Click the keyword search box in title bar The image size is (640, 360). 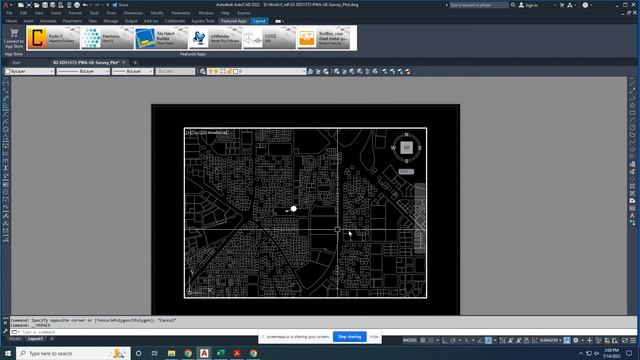479,5
